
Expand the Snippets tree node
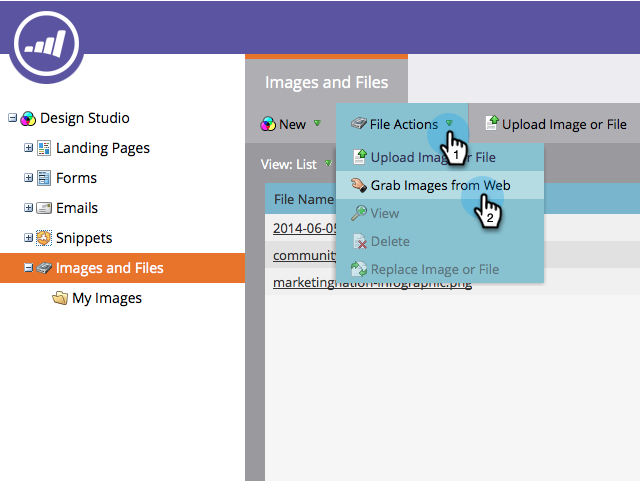29,238
